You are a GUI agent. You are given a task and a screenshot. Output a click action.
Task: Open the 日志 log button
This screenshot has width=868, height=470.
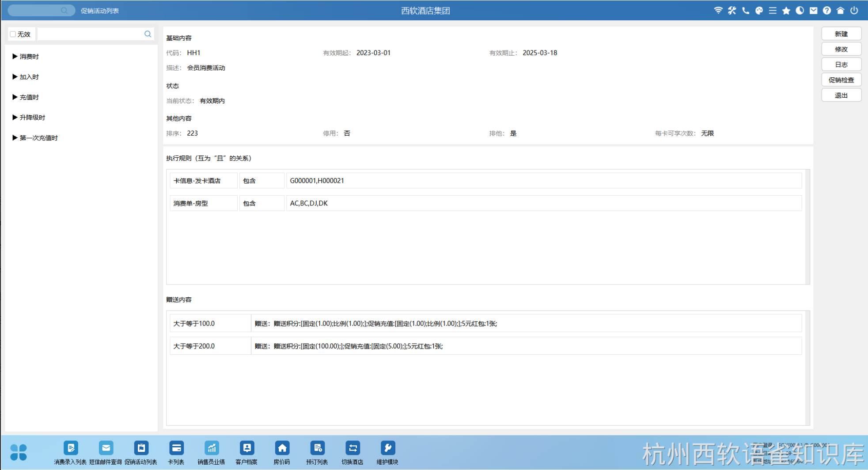tap(841, 64)
